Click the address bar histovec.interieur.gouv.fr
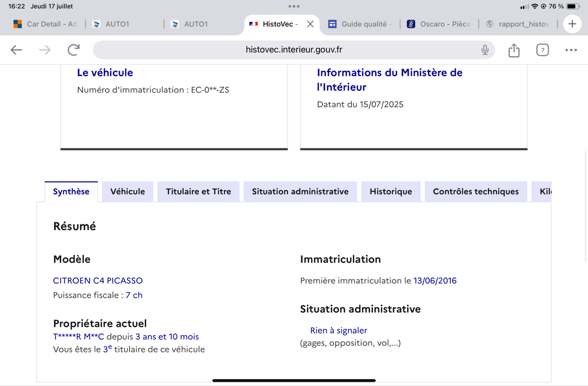The image size is (588, 386). point(294,50)
